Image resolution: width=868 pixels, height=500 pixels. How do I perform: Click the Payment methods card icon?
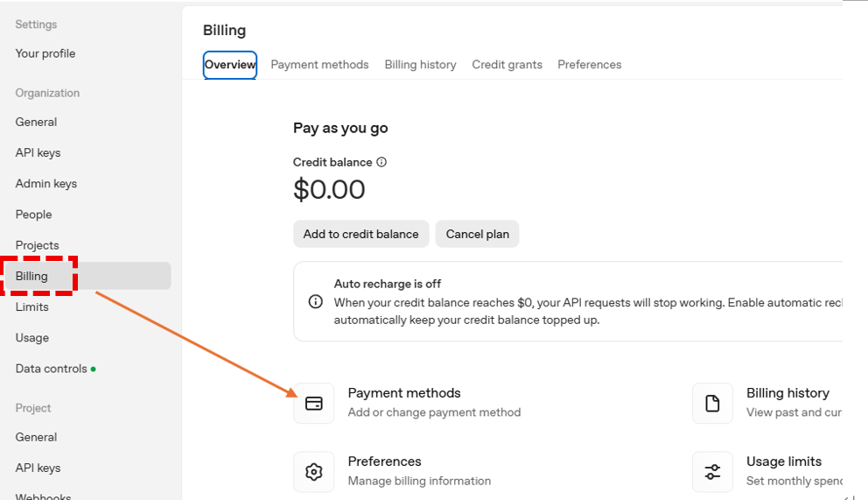313,404
